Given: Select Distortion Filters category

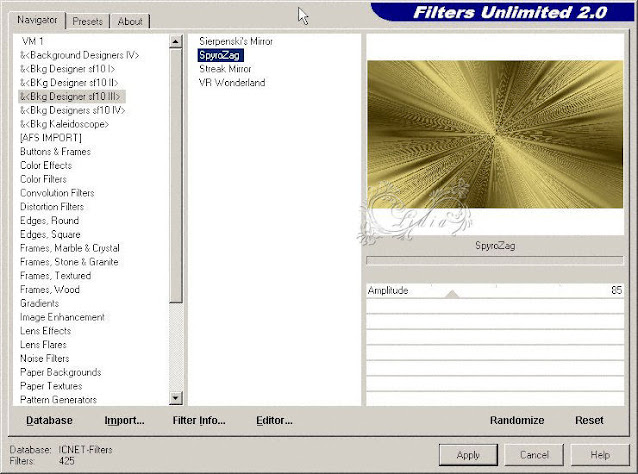Looking at the screenshot, I should (x=52, y=207).
